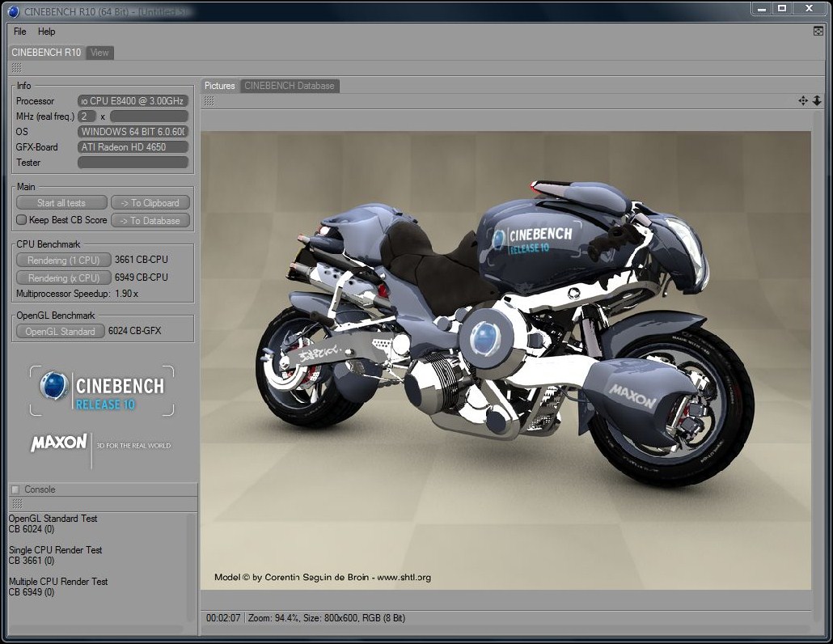Click the GFX-Board field

pos(133,146)
